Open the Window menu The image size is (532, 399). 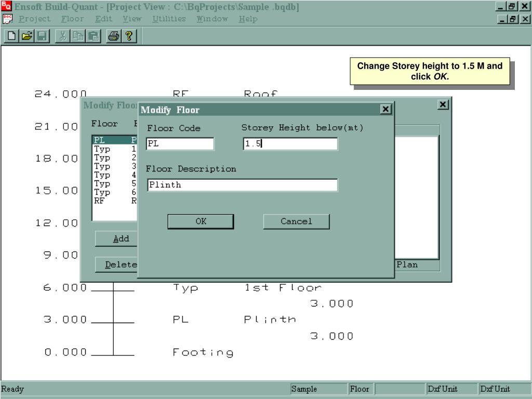pos(212,19)
